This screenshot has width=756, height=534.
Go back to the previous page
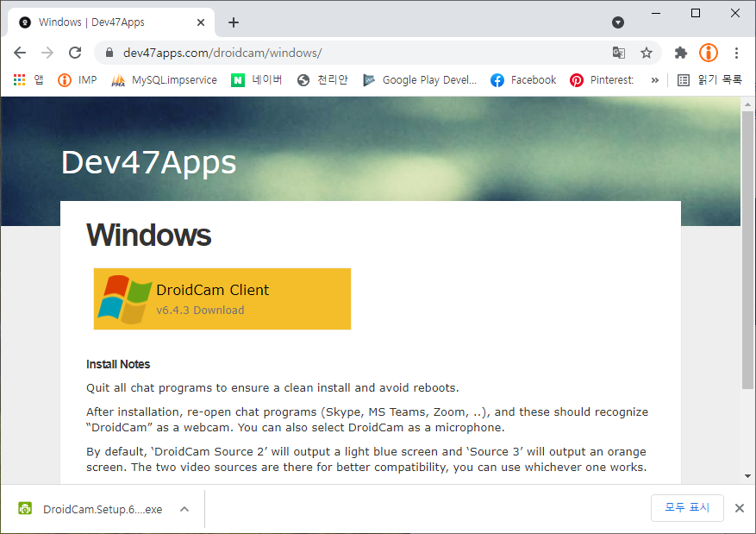coord(20,53)
